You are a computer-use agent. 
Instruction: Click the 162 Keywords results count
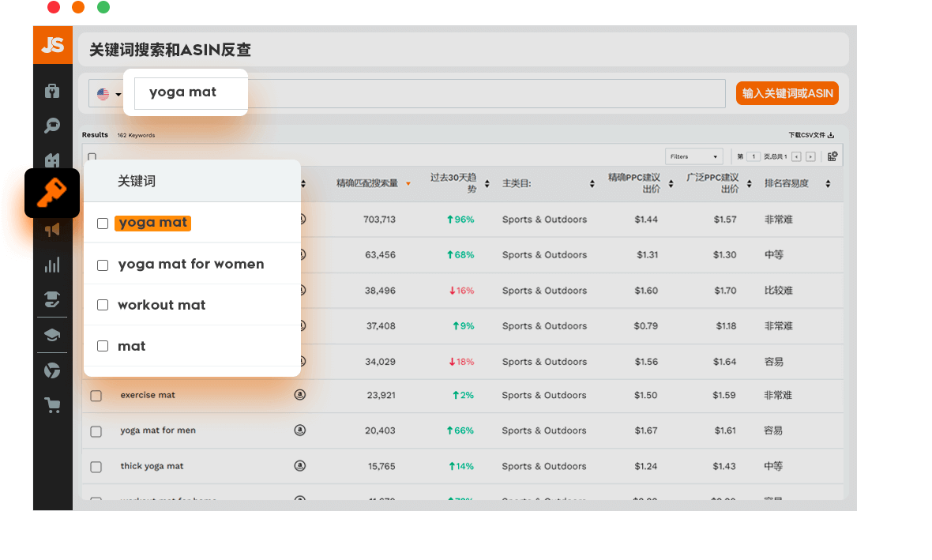[136, 136]
